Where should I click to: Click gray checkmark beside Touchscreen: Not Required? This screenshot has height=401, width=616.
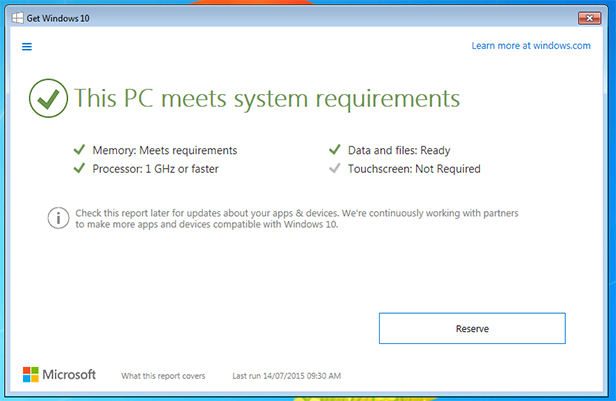(335, 168)
